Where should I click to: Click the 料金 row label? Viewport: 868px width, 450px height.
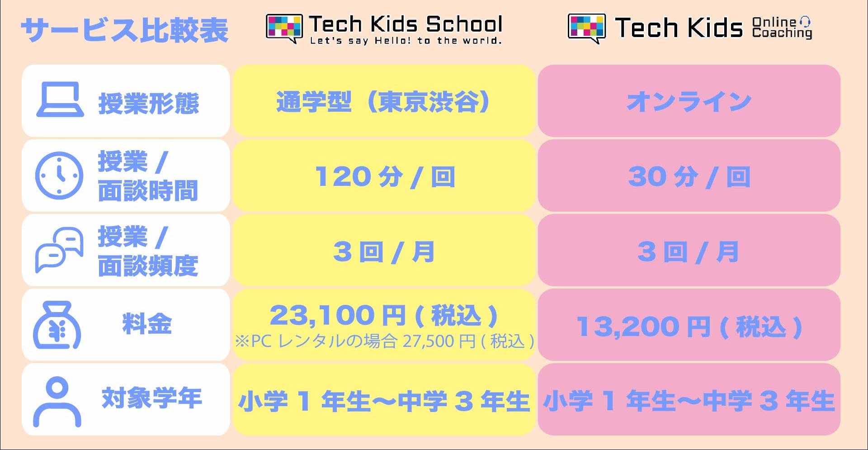[147, 324]
